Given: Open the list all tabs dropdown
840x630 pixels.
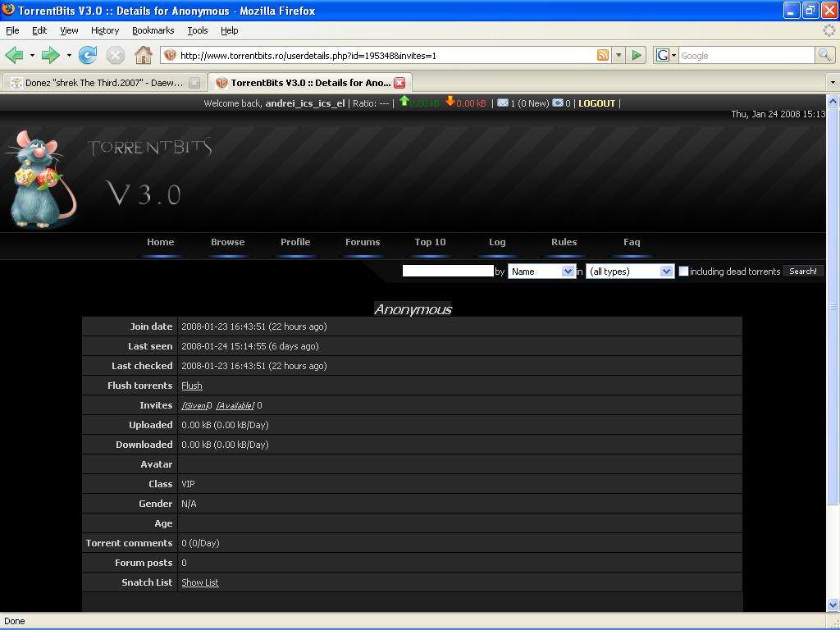Looking at the screenshot, I should [833, 83].
